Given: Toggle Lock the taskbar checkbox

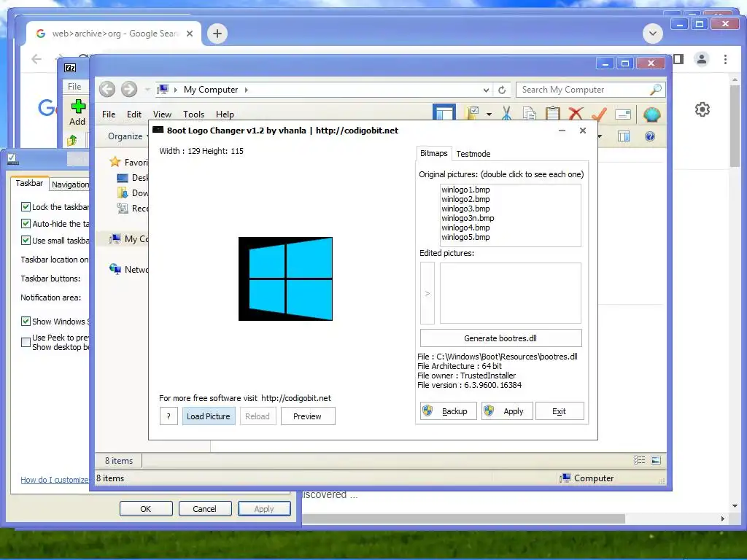Looking at the screenshot, I should click(x=26, y=206).
